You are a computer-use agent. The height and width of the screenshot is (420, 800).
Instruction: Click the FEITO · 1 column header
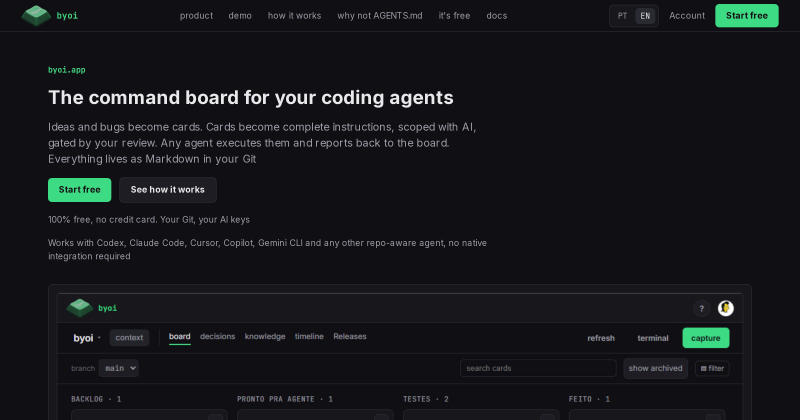point(589,399)
